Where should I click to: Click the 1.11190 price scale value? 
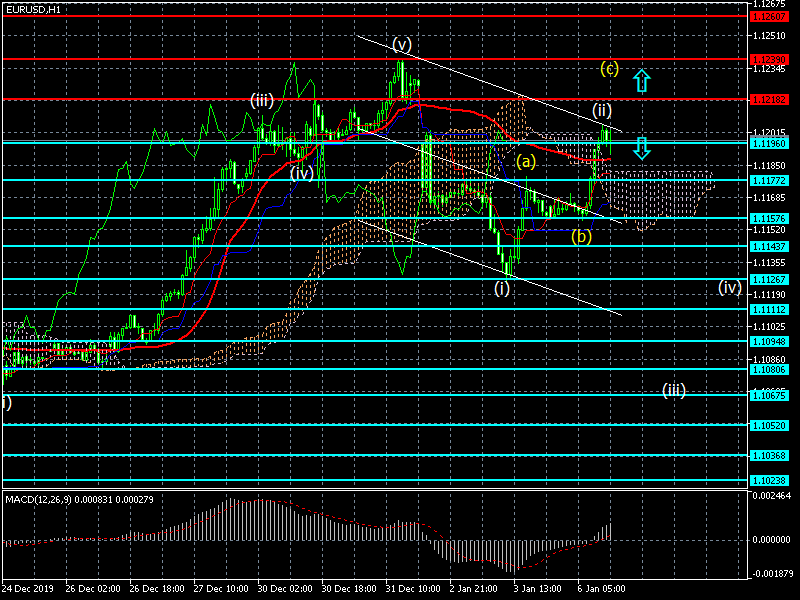coord(769,294)
